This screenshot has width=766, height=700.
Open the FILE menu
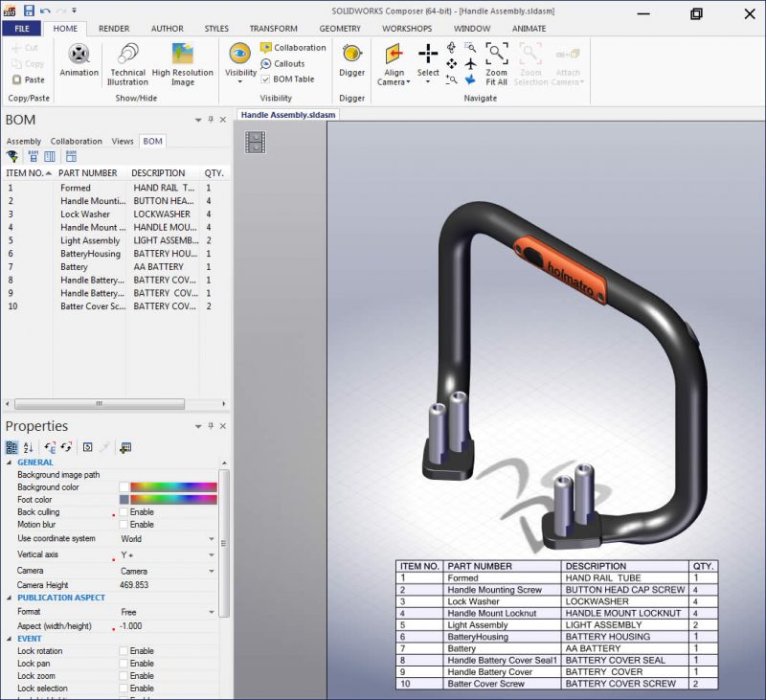pyautogui.click(x=23, y=28)
